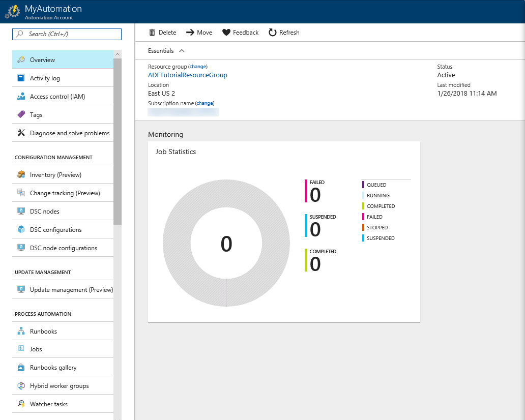
Task: Click the Job Statistics donut chart
Action: (226, 244)
